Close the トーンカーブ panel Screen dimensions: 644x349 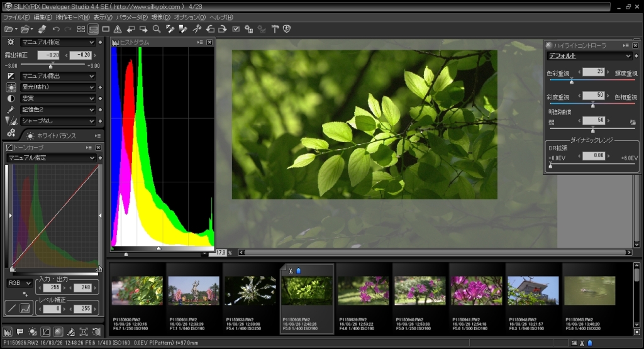98,147
